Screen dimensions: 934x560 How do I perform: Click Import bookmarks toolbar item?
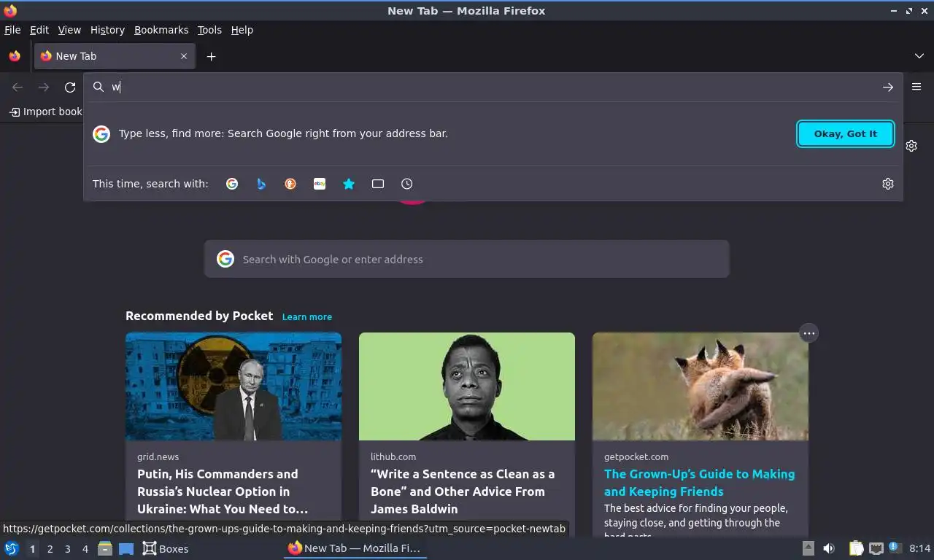45,112
